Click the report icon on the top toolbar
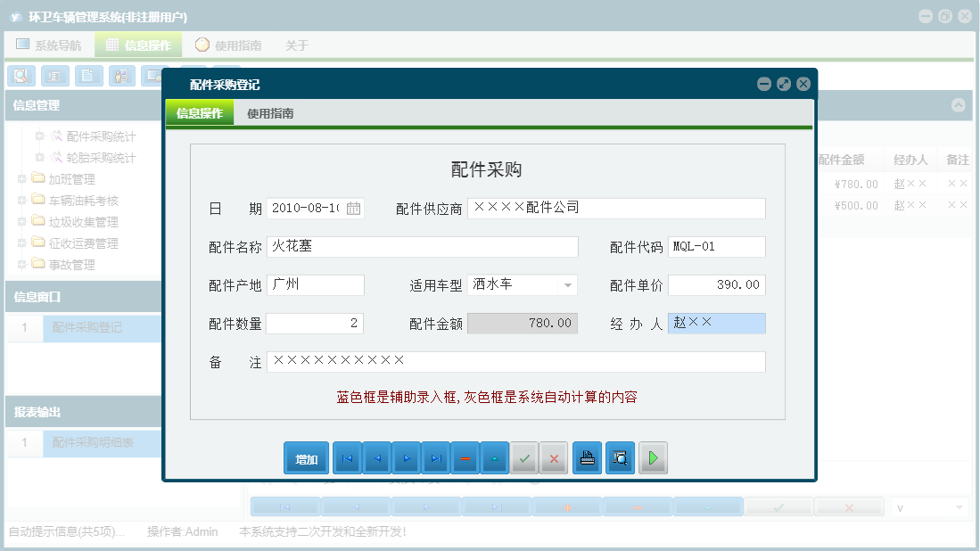Viewport: 980px width, 551px height. (54, 76)
